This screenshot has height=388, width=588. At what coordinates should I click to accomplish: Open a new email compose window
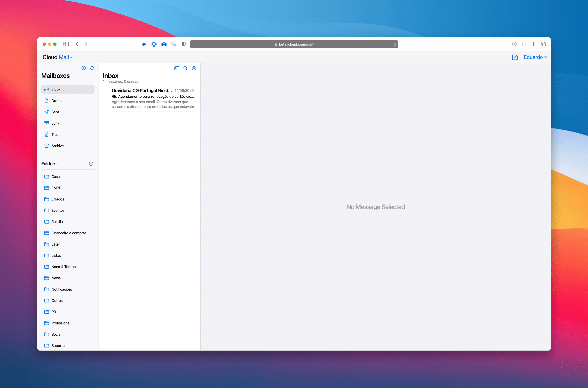[x=515, y=57]
